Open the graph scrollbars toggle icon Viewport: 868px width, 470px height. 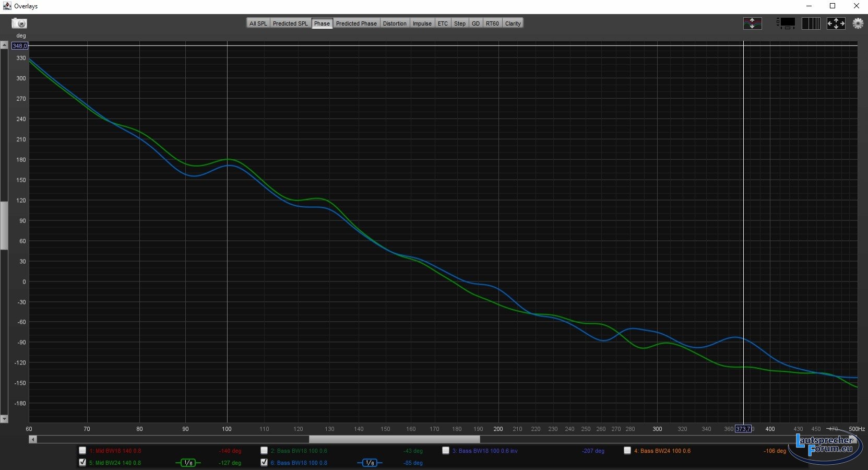(x=786, y=23)
